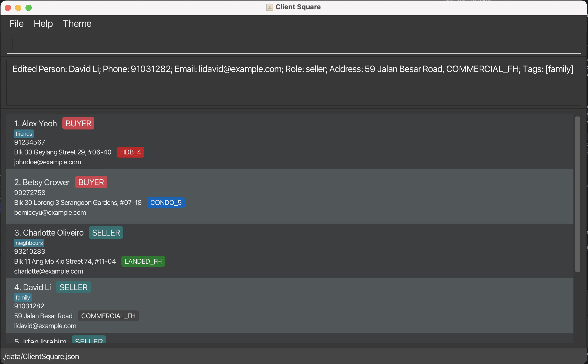The height and width of the screenshot is (364, 588).
Task: Click the SELLER badge beside David Li
Action: click(x=73, y=287)
